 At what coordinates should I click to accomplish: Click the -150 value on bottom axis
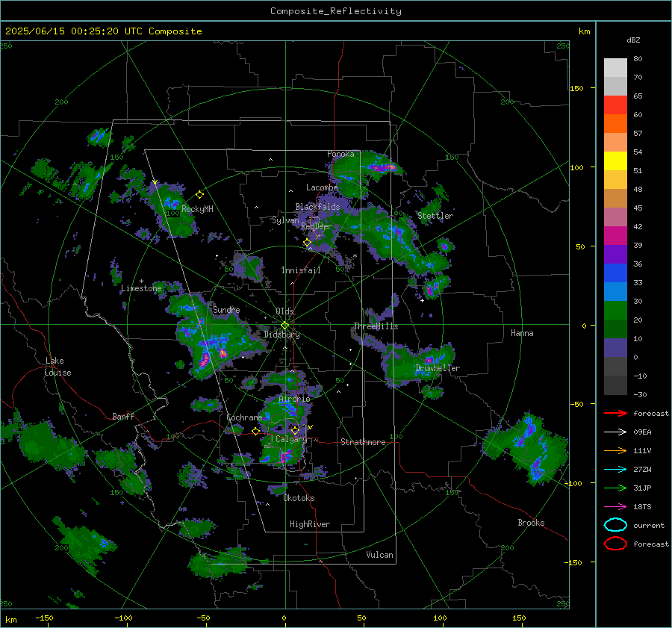coord(45,618)
